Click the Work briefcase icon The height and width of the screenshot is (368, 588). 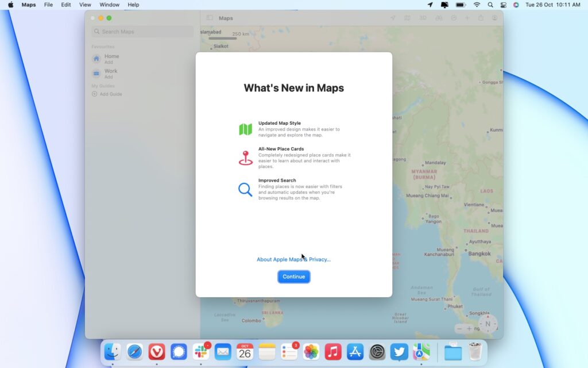[x=95, y=73]
